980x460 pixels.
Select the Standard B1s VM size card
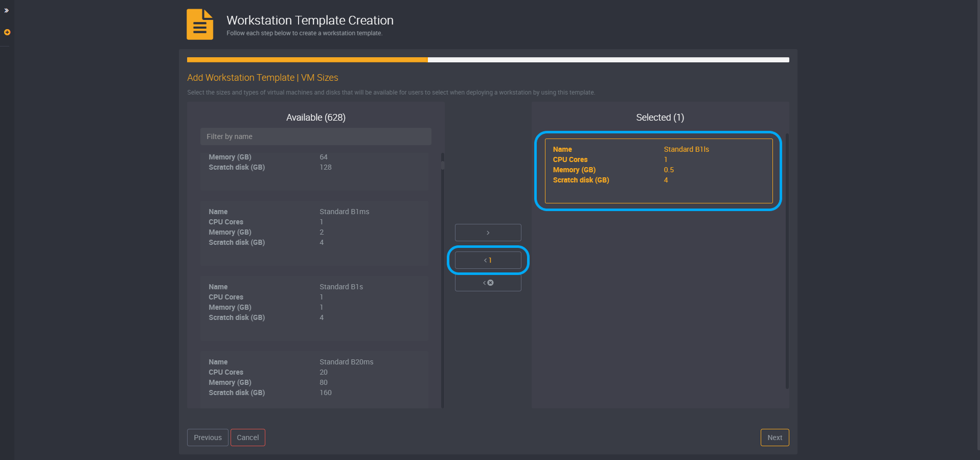coord(314,309)
